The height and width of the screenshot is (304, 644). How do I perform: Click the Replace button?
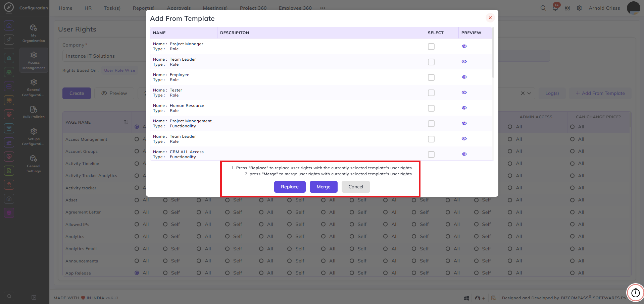tap(290, 187)
